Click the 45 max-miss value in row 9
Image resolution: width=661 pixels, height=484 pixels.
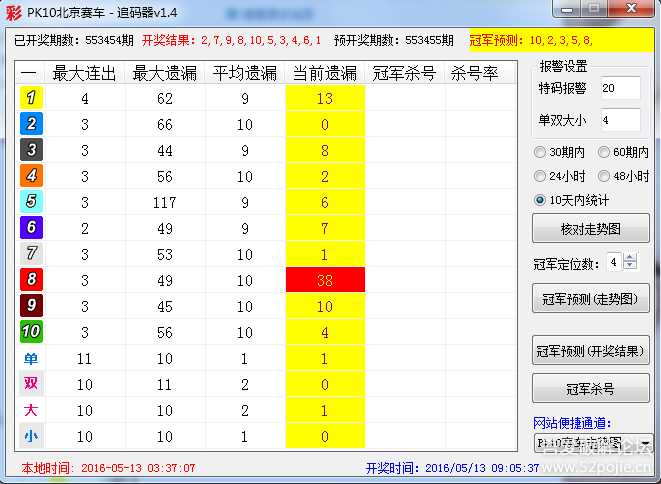point(164,307)
